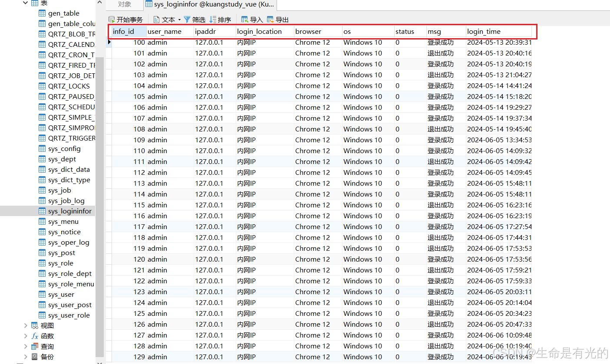610x364 pixels.
Task: Click the Begin Transaction (开始事务) icon
Action: [112, 20]
